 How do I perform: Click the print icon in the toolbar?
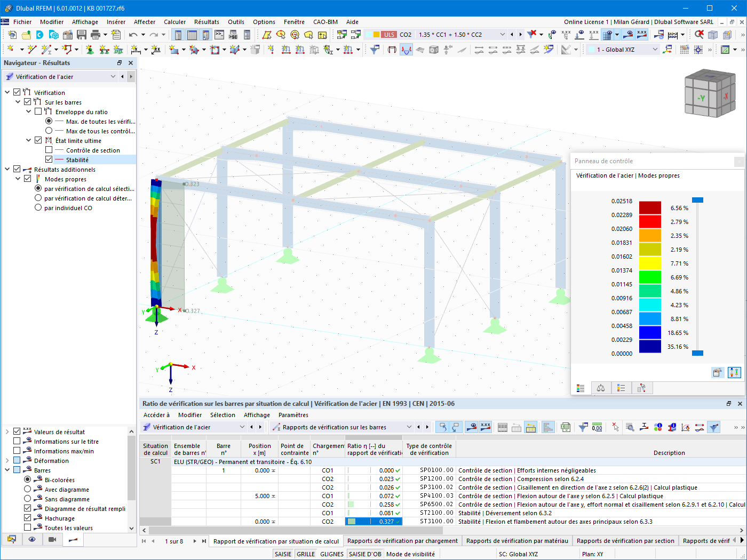point(96,35)
